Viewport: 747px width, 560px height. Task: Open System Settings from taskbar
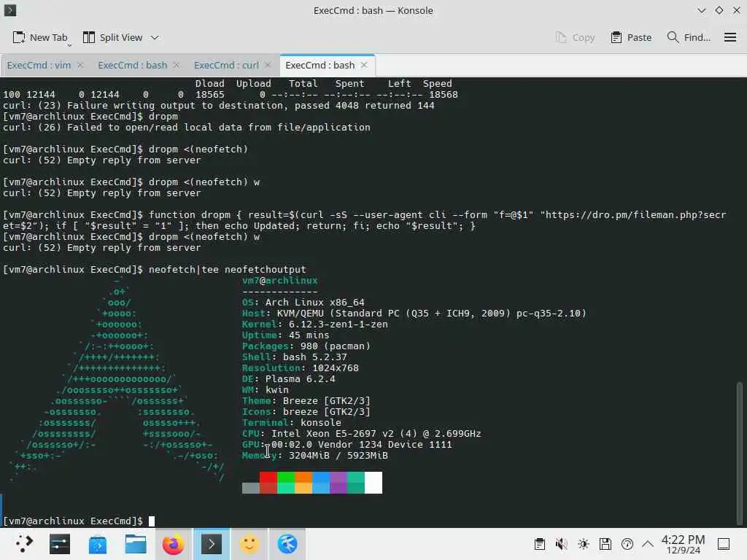60,544
